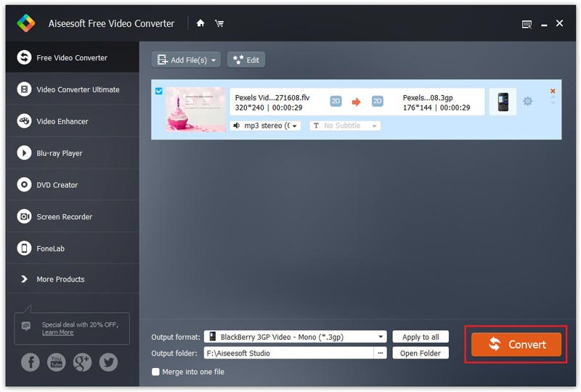
Task: Click the cupcake video thumbnail
Action: [195, 110]
